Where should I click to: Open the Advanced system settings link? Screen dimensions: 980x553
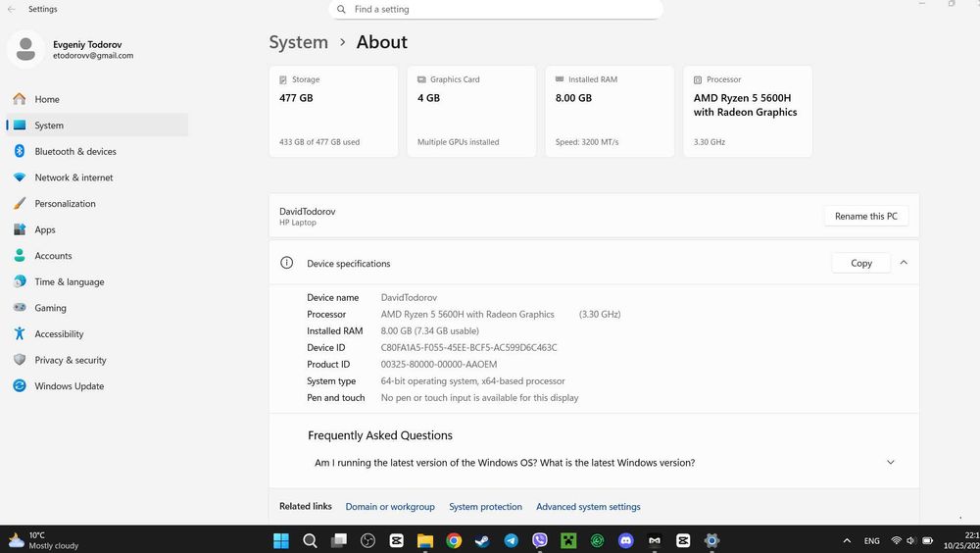tap(588, 507)
